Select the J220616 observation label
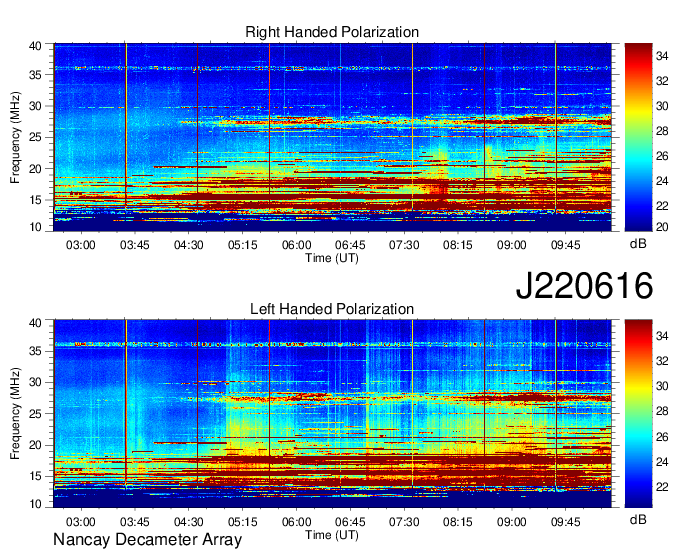Image resolution: width=680 pixels, height=552 pixels. coord(584,285)
